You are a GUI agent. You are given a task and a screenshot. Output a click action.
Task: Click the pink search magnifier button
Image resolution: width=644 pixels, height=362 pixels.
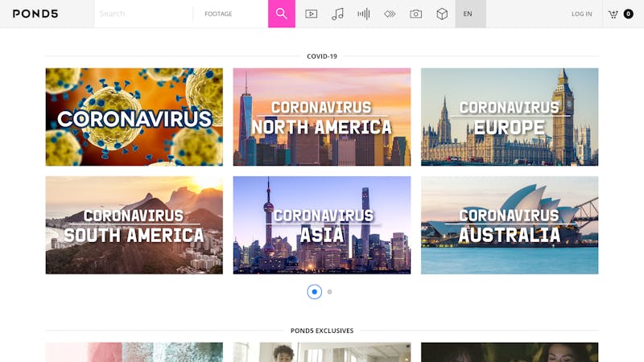click(281, 14)
